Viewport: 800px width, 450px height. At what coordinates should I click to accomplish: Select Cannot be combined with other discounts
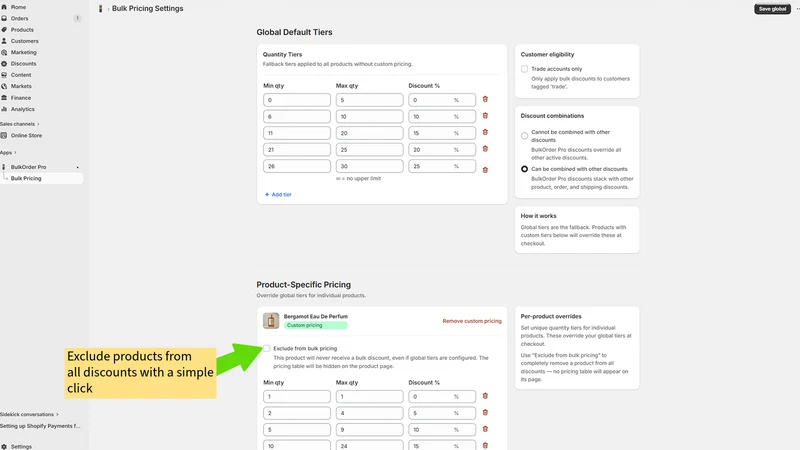[x=524, y=136]
